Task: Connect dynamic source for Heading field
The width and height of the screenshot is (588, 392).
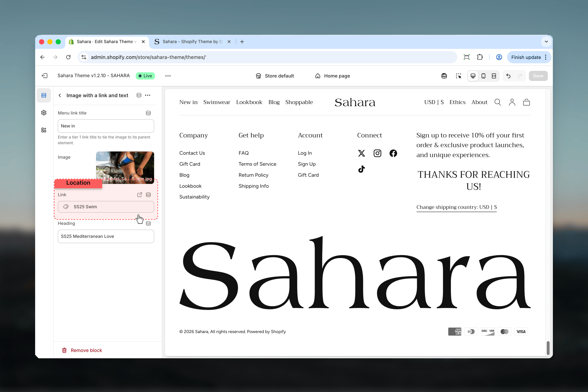Action: pos(148,223)
